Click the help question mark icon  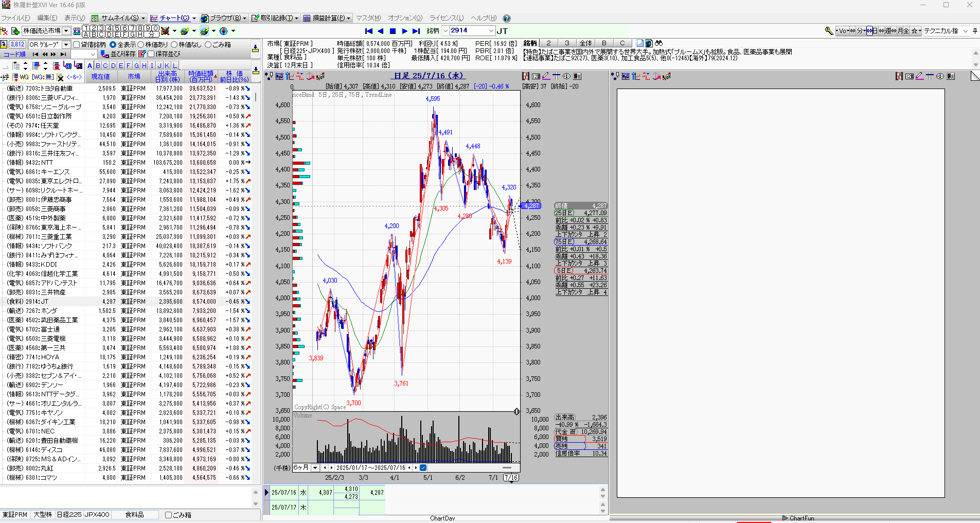[507, 18]
